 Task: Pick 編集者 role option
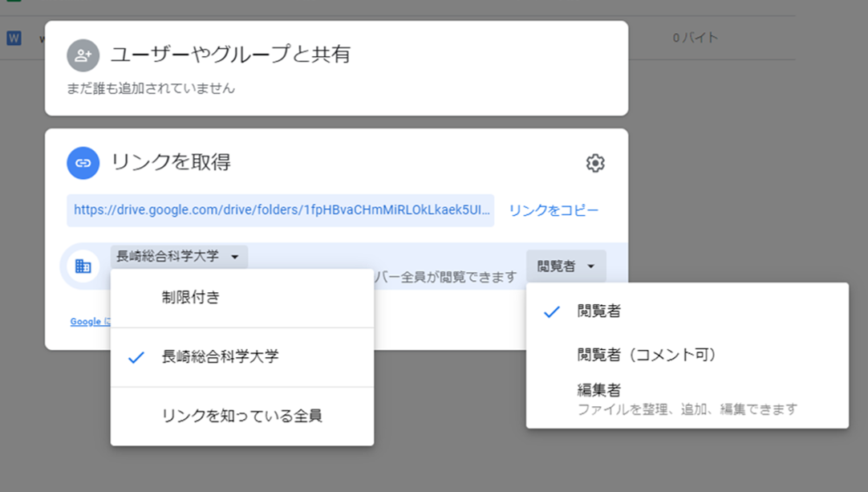click(x=687, y=400)
